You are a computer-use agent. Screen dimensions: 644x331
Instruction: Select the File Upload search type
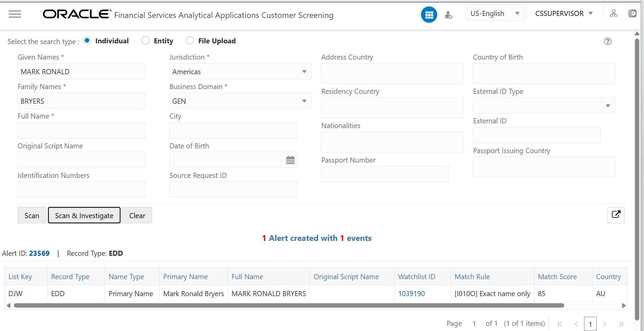pyautogui.click(x=190, y=41)
